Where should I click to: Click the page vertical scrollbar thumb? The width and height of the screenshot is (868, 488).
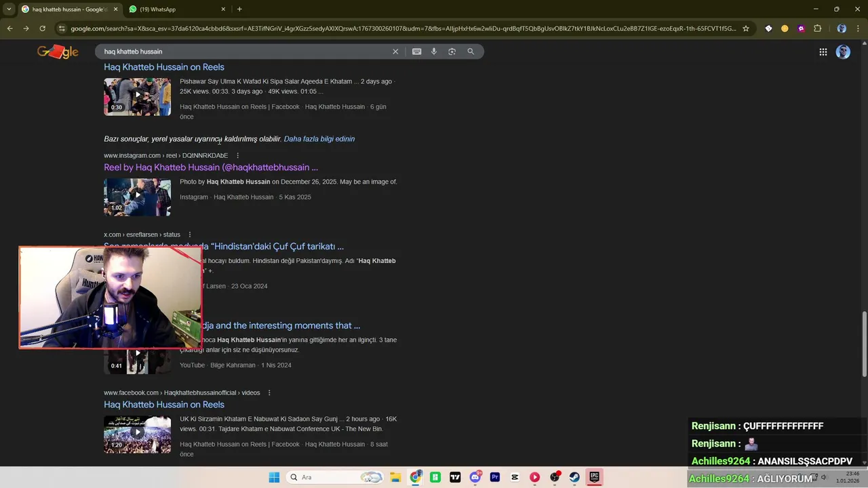coord(864,344)
